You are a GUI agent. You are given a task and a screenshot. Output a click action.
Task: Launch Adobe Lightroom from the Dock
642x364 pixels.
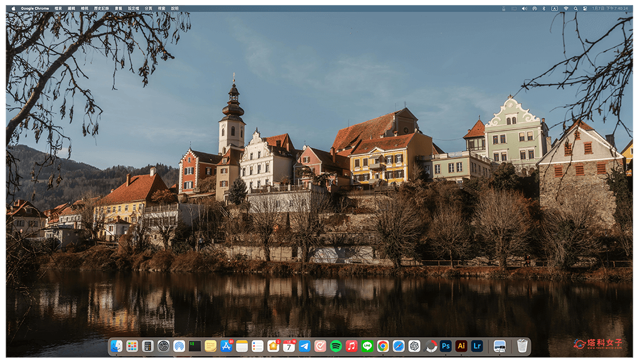(x=477, y=346)
